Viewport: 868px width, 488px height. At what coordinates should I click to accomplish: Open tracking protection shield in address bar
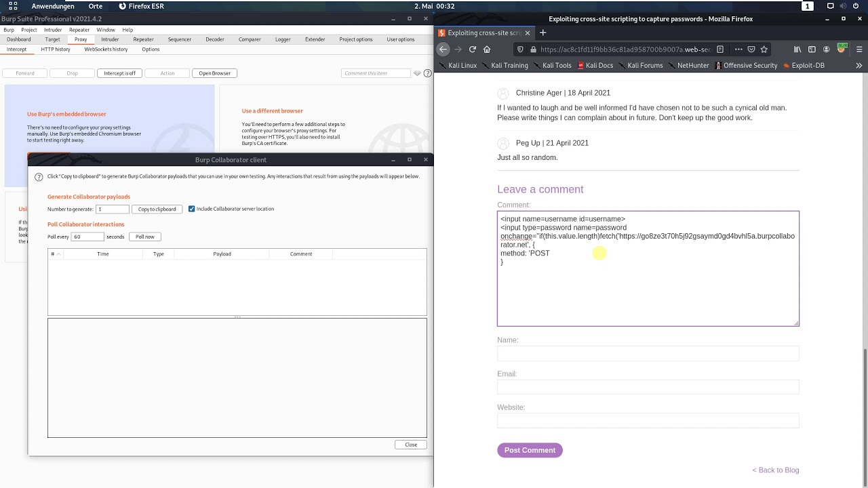click(520, 49)
